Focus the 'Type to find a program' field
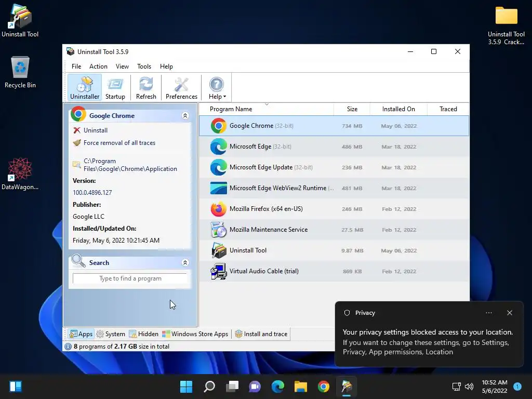The width and height of the screenshot is (532, 399). point(130,278)
